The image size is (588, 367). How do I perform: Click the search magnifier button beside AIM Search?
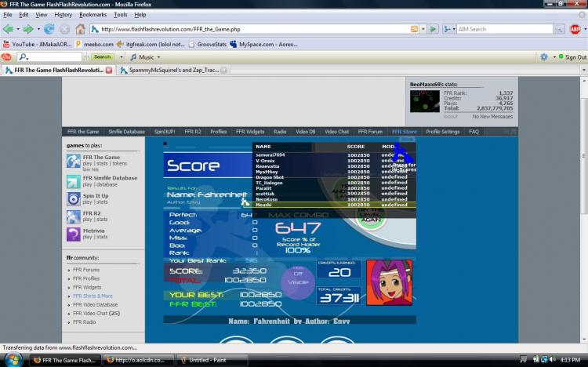click(x=559, y=29)
